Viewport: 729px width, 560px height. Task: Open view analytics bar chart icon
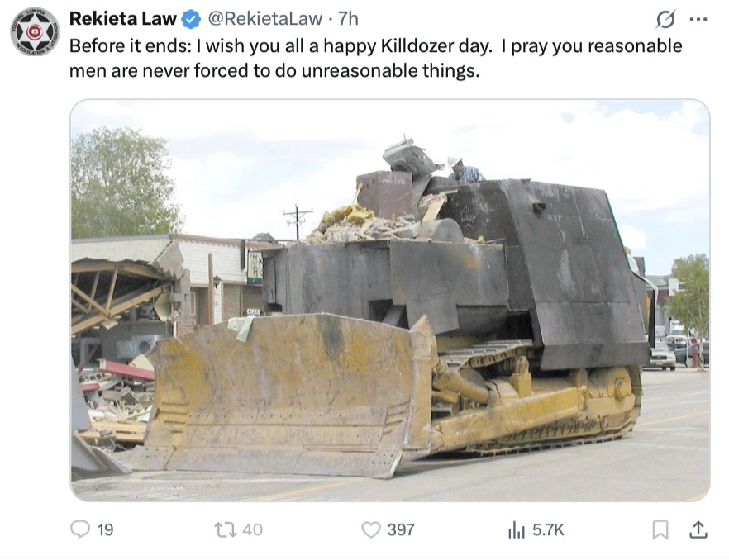click(x=517, y=529)
